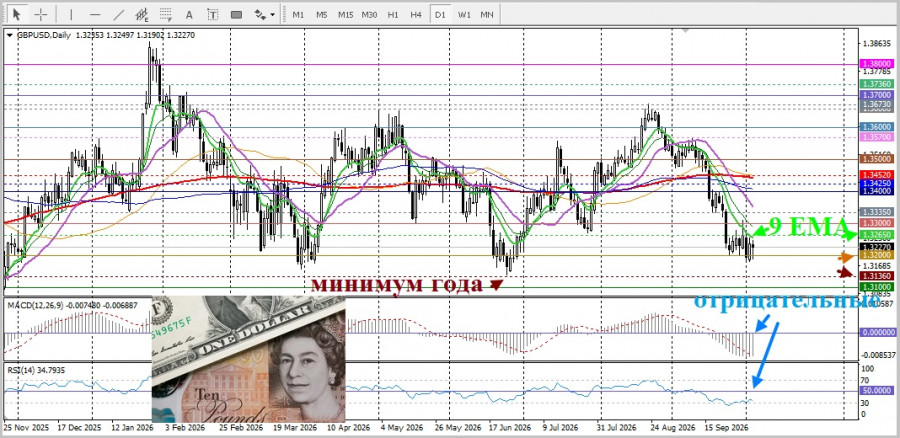The image size is (900, 438).
Task: Click the arrows objects tool icon
Action: (260, 14)
